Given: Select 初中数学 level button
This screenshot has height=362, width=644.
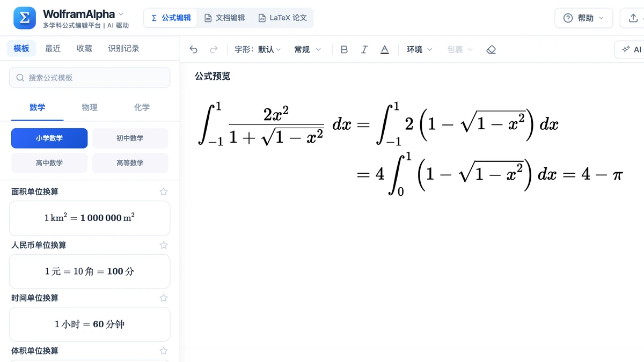Looking at the screenshot, I should (130, 138).
